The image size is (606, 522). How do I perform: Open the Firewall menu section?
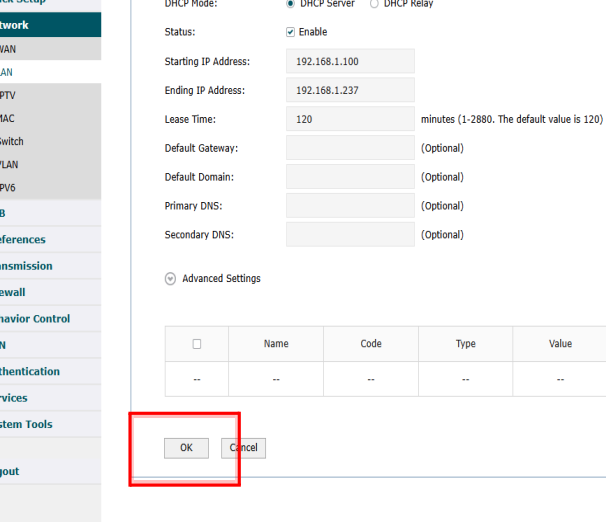(50, 292)
